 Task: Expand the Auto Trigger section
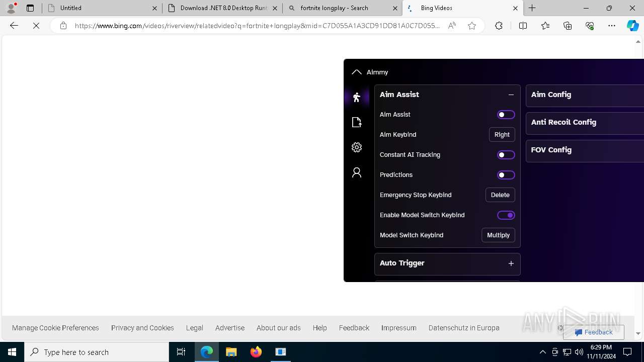click(511, 263)
